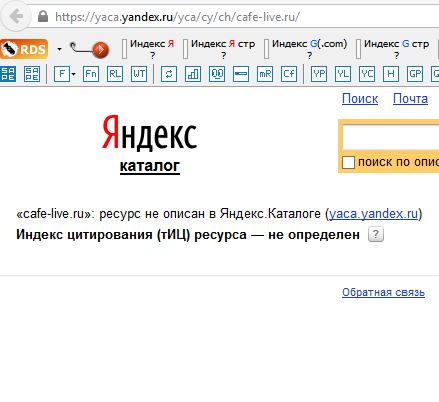Click the padlock site security icon
Viewport: 439px width, 402px height.
pos(43,16)
